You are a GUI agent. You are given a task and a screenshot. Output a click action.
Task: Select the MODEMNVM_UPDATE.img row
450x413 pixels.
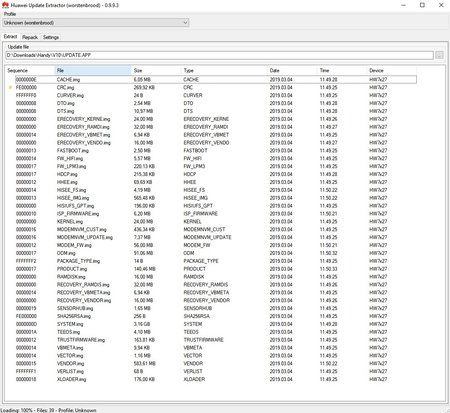[216, 237]
